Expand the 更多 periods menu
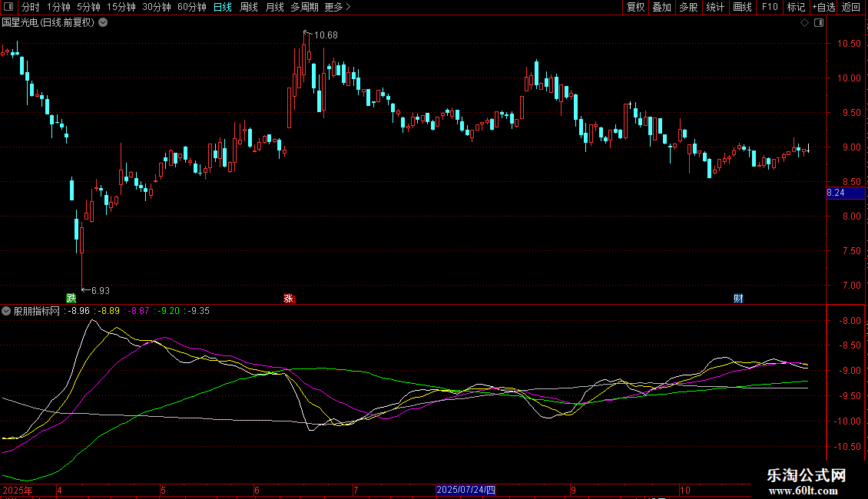The height and width of the screenshot is (499, 868). (x=337, y=8)
